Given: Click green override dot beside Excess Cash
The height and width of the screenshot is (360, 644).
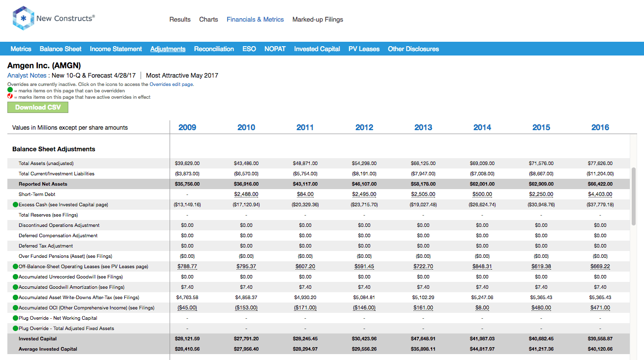Looking at the screenshot, I should [x=15, y=204].
